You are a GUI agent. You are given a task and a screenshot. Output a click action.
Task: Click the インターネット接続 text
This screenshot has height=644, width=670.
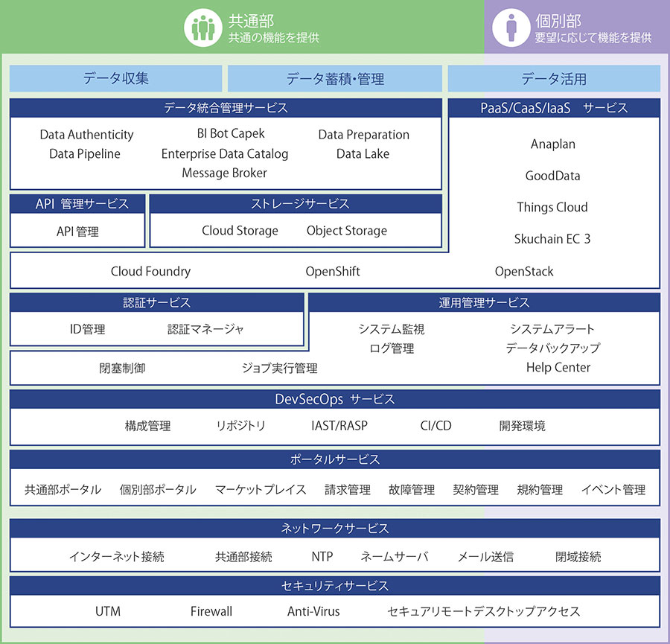coord(117,557)
